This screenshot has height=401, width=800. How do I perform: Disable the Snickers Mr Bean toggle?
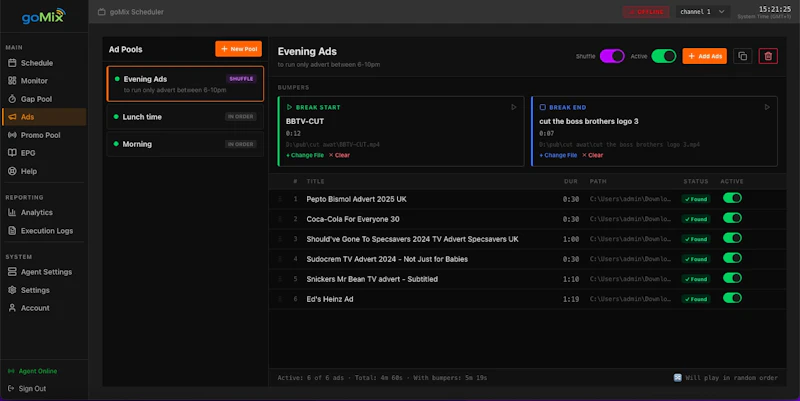[x=732, y=278]
